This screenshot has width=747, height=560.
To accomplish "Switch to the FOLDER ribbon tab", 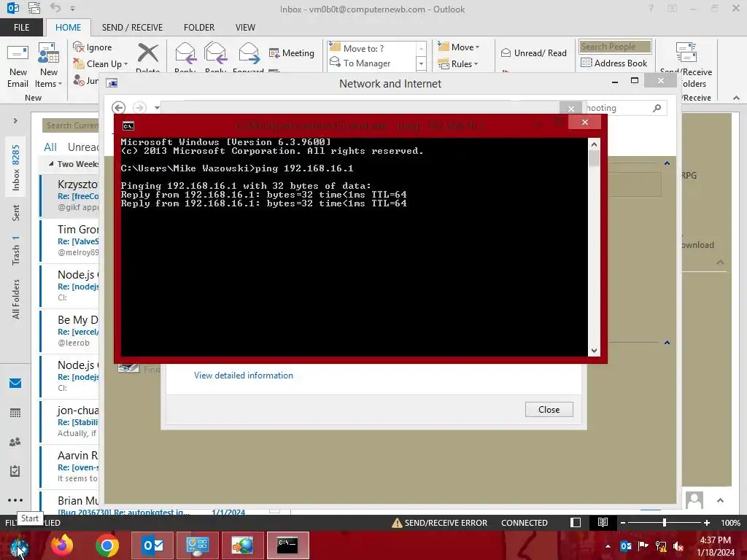I will (x=199, y=28).
